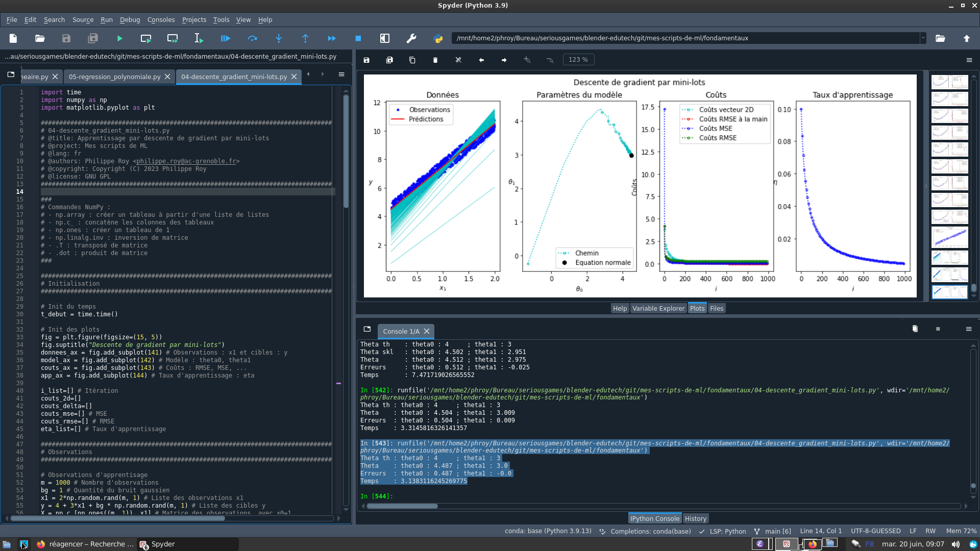
Task: Click the Plots panel icon
Action: 697,308
